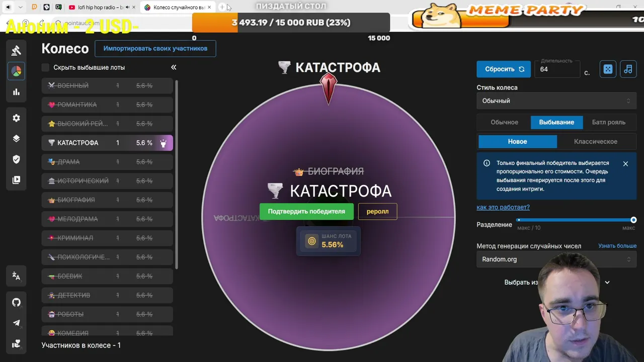644x362 pixels.
Task: Open a new browser tab
Action: [x=222, y=7]
